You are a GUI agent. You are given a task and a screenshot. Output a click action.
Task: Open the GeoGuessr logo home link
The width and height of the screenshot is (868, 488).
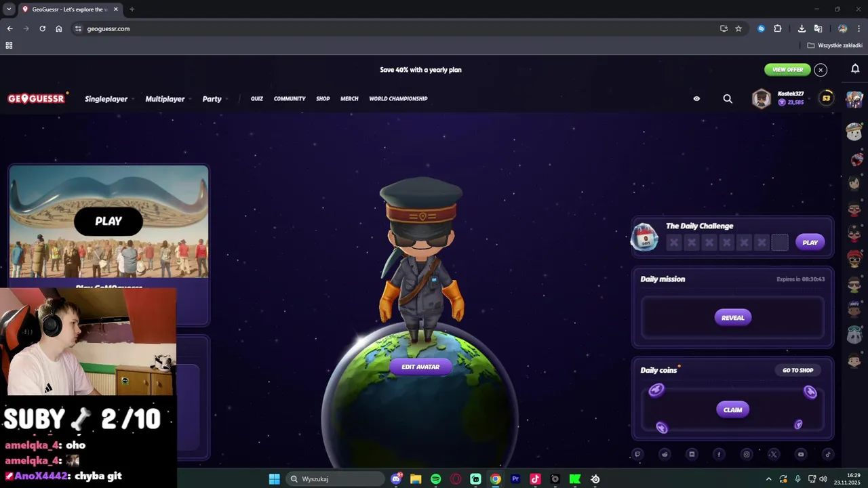coord(37,99)
